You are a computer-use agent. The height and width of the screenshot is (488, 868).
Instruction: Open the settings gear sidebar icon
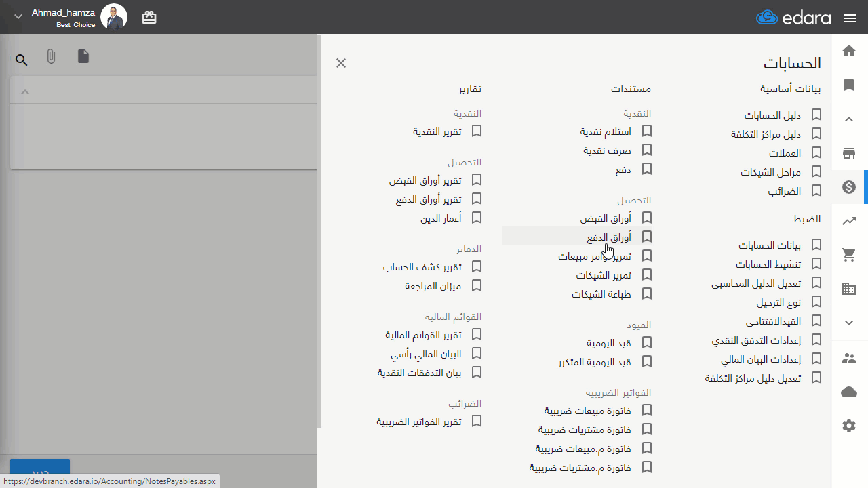[x=849, y=426]
